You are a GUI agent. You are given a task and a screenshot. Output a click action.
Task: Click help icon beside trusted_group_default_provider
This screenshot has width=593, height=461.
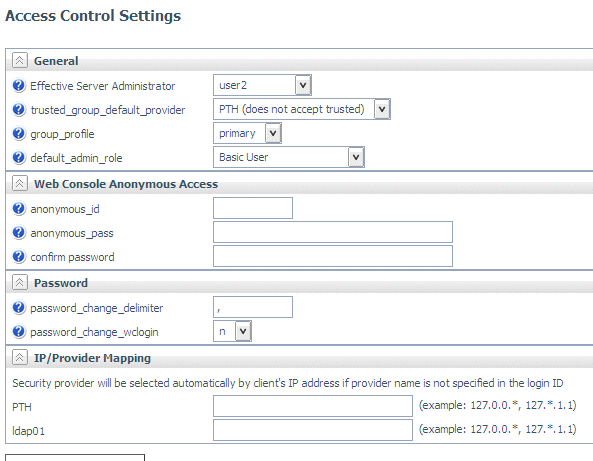[x=19, y=110]
